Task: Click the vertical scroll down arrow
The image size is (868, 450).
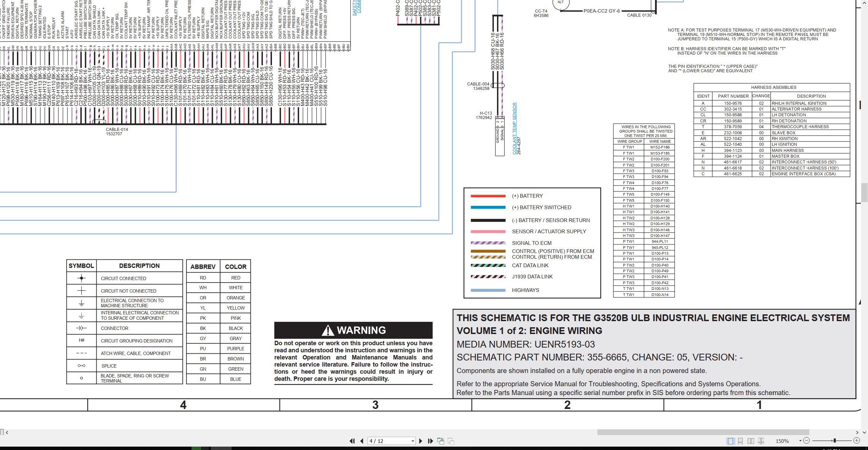Action: click(865, 432)
